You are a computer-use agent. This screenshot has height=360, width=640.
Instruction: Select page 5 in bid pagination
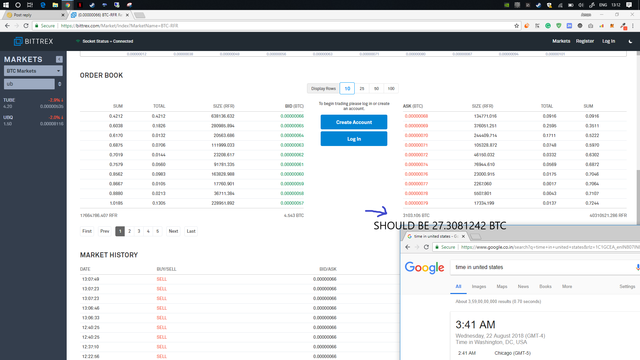coord(158,231)
